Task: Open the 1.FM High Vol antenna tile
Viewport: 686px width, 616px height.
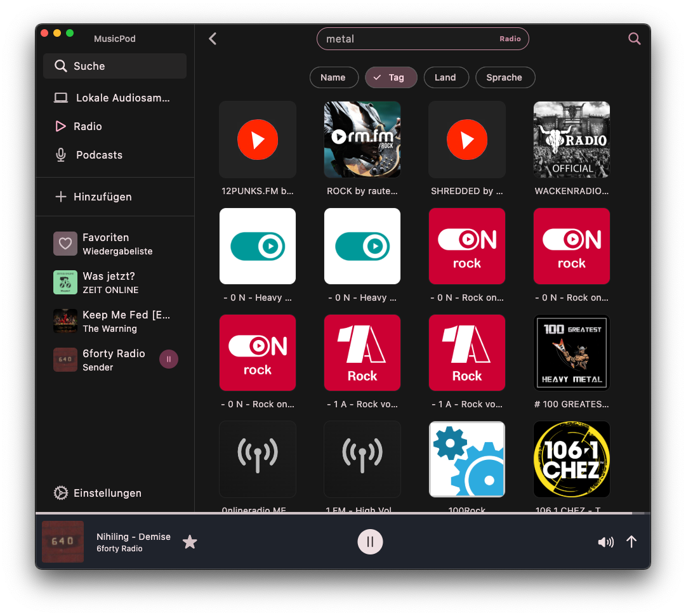Action: click(362, 459)
